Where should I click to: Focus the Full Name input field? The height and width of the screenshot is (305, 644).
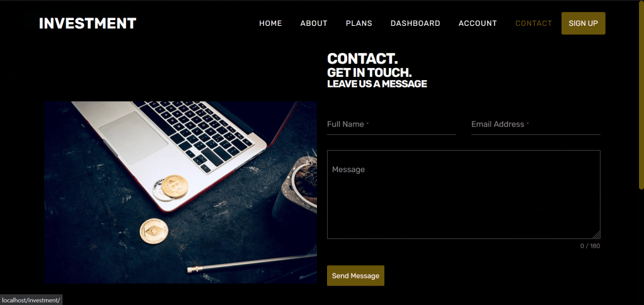(x=391, y=124)
